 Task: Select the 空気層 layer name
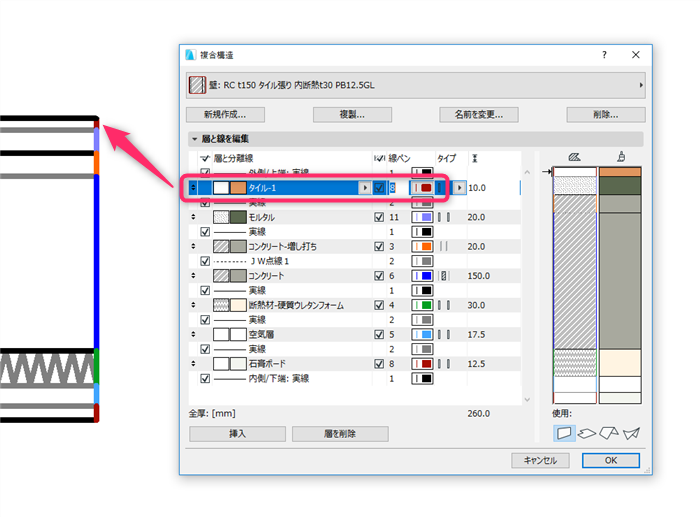pos(261,334)
